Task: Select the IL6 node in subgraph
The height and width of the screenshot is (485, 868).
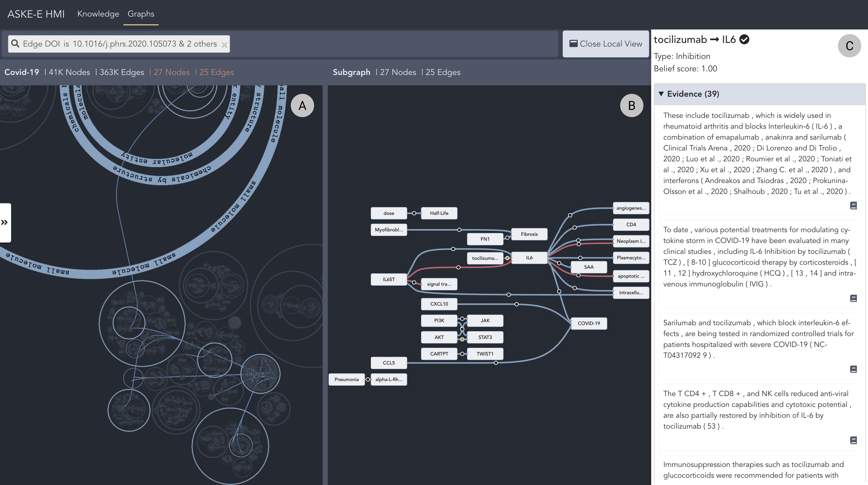Action: coord(529,258)
